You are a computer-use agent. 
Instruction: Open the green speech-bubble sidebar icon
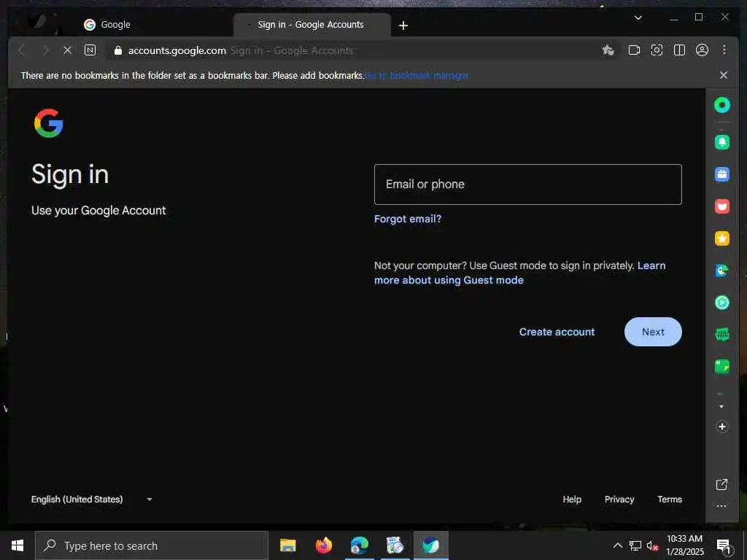[x=721, y=334]
